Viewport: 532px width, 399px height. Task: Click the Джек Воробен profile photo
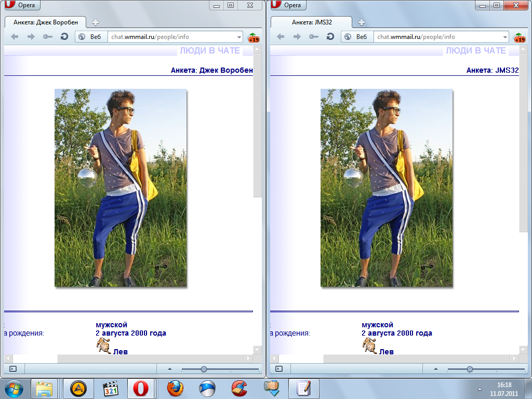click(121, 188)
